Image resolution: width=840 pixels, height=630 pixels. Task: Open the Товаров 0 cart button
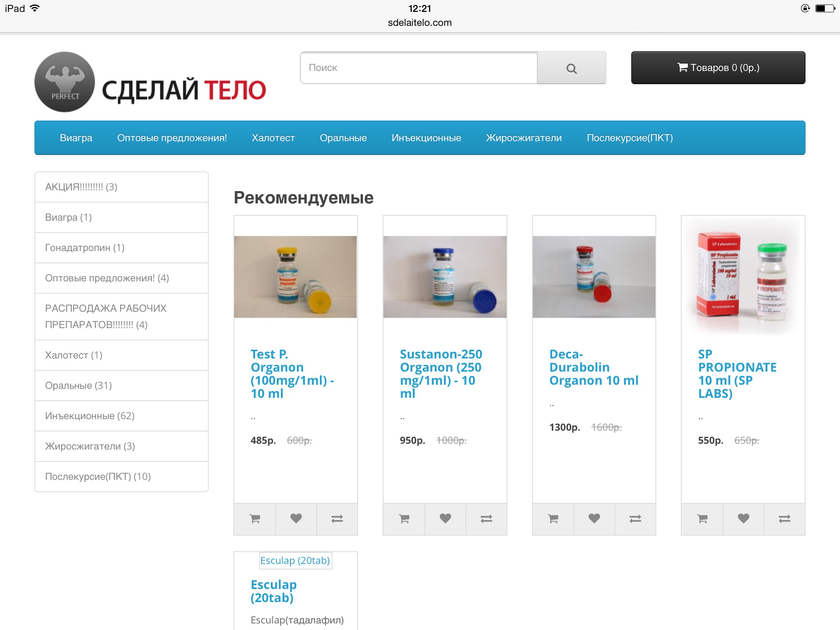click(718, 68)
